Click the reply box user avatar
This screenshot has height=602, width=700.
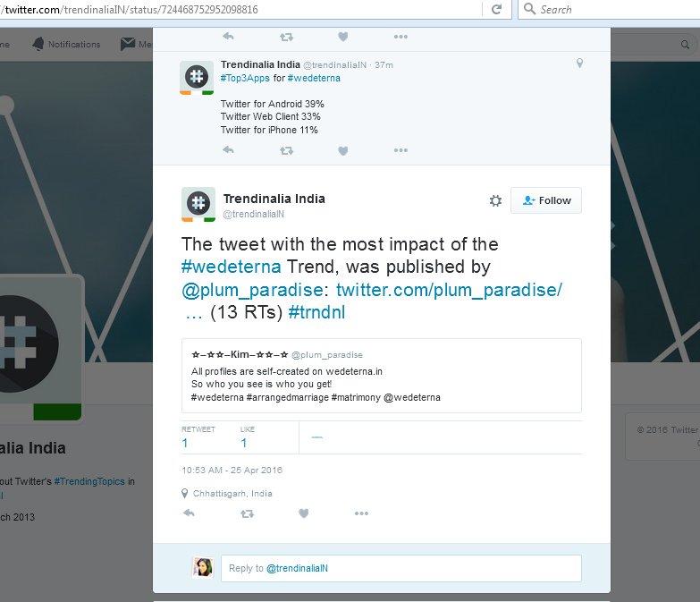(203, 568)
